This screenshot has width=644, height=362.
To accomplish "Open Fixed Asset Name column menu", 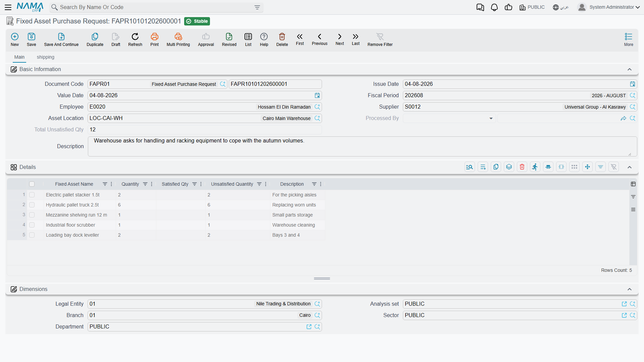I will tap(111, 184).
